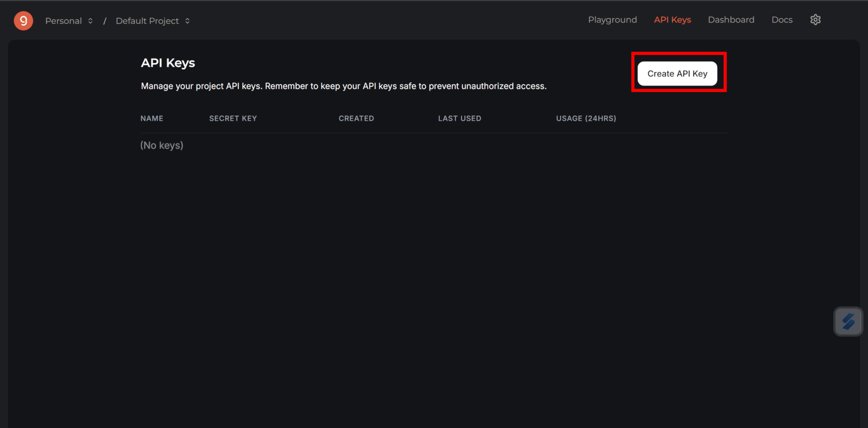Click the API Keys page heading

pos(168,63)
